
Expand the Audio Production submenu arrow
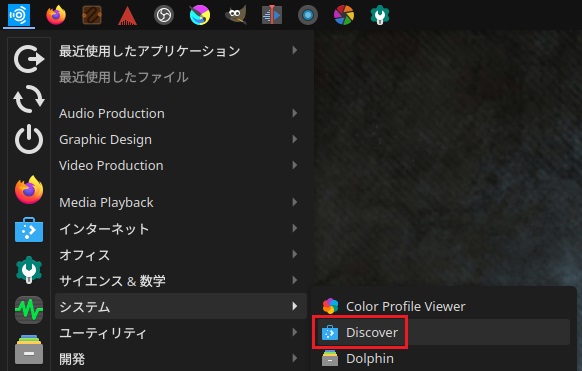(295, 113)
